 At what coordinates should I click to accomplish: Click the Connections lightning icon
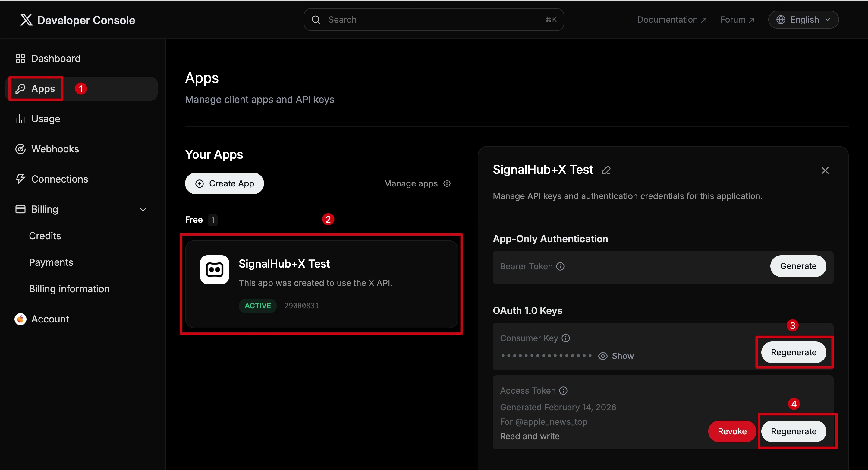click(20, 179)
